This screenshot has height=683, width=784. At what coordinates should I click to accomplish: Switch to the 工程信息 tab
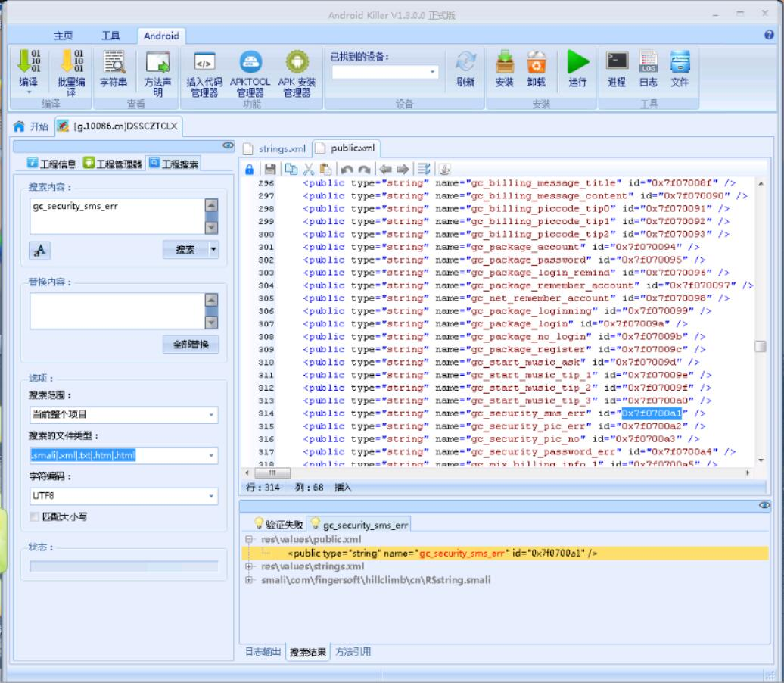[x=52, y=164]
